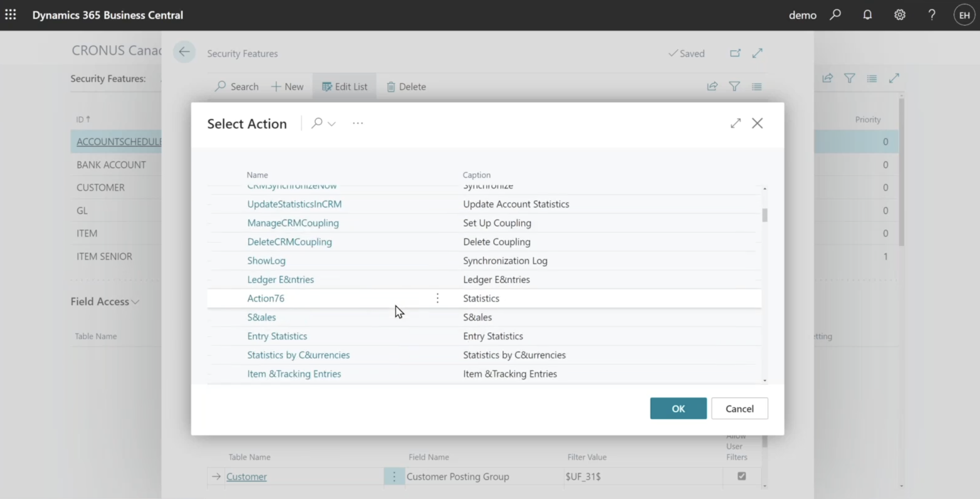The height and width of the screenshot is (499, 980).
Task: Toggle Allow User Filters checkbox for Customer
Action: point(742,476)
